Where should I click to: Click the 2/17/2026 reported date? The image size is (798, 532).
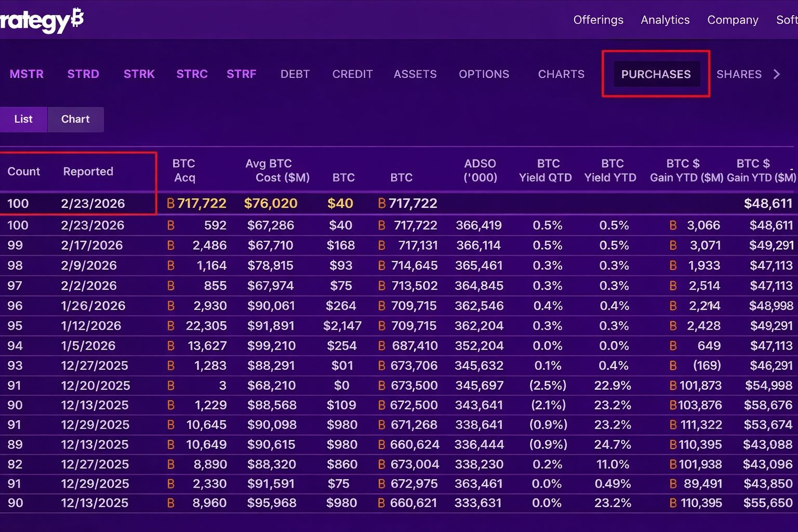coord(91,245)
